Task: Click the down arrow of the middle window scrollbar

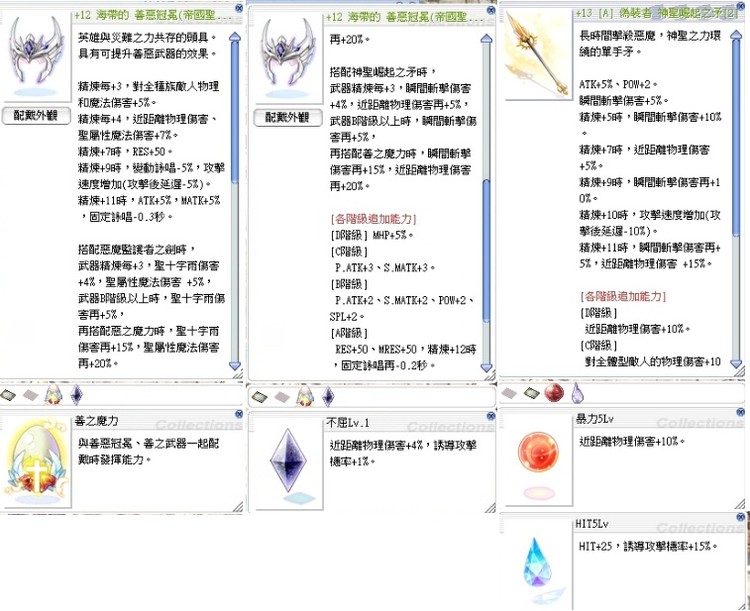Action: [x=486, y=367]
